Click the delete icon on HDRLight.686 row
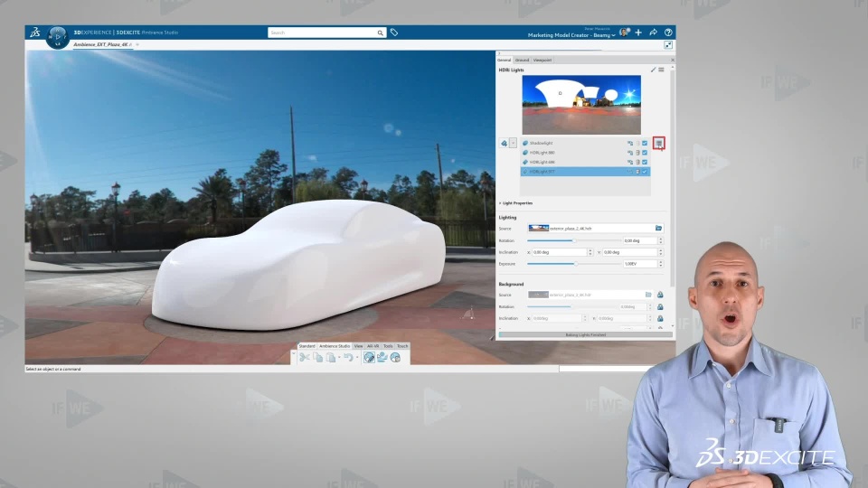Viewport: 868px width, 488px height. [x=637, y=162]
